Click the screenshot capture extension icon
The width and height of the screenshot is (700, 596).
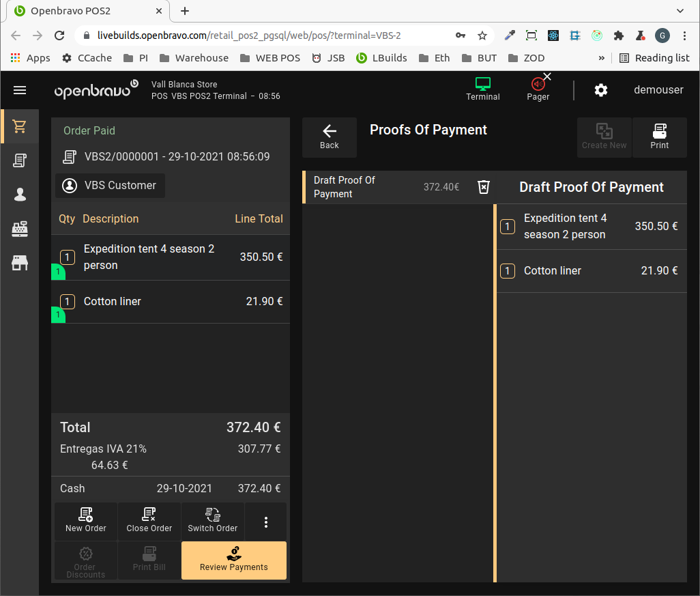tap(531, 36)
